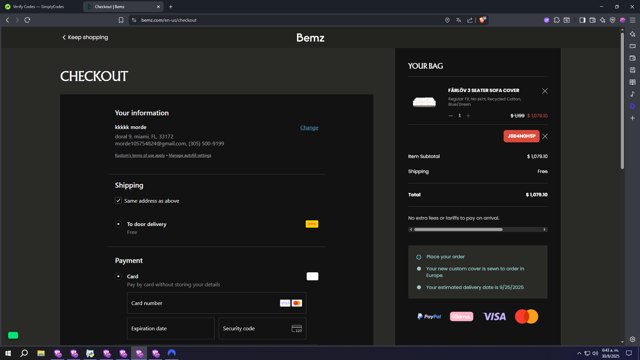Bookmark this page icon in address bar

coord(121,20)
